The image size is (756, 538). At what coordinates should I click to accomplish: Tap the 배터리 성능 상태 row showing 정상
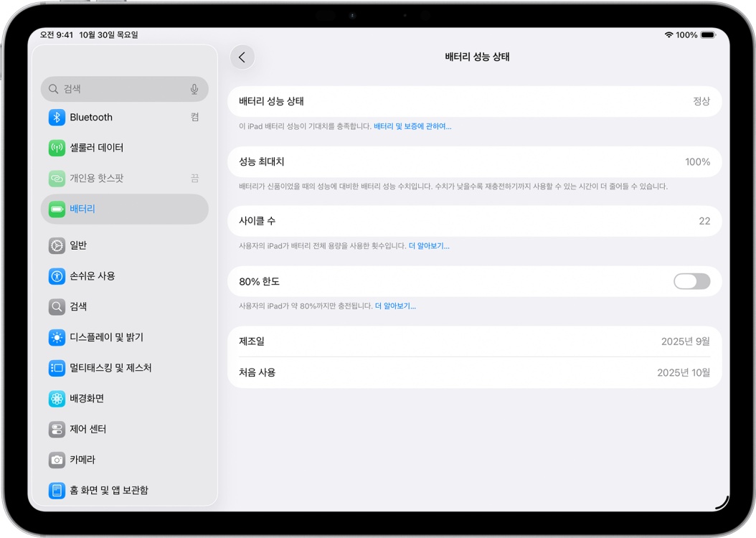point(474,101)
